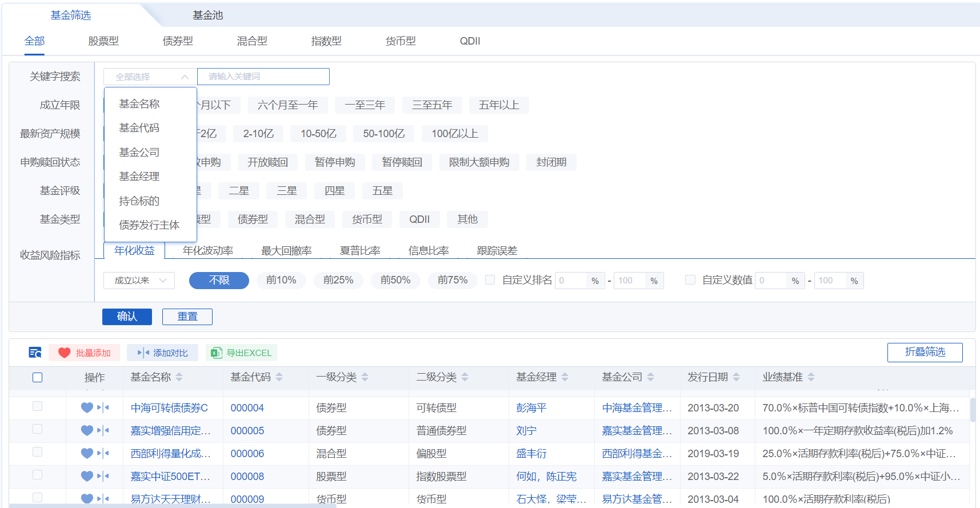Favorite the 西部利得量化成 fund with heart icon
The height and width of the screenshot is (508, 980).
coord(87,453)
